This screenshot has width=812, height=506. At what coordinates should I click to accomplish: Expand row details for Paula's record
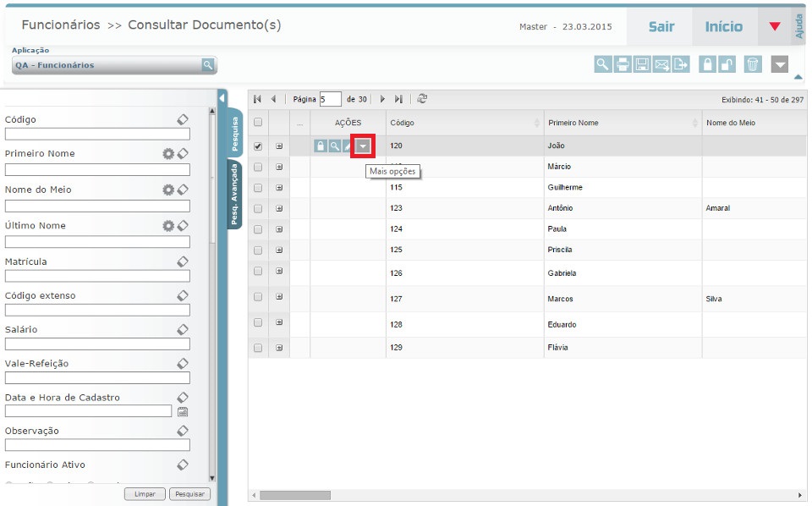[279, 229]
